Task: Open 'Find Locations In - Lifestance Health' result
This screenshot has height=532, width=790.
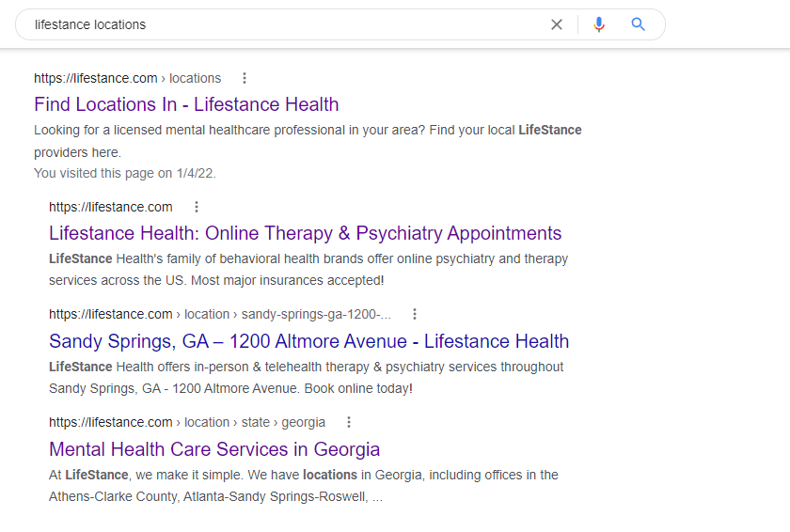Action: 186,104
